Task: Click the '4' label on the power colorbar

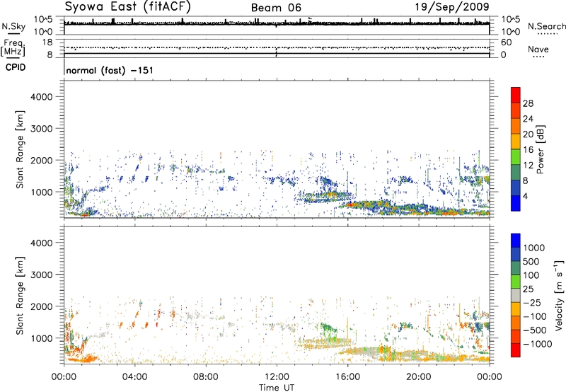Action: point(526,196)
